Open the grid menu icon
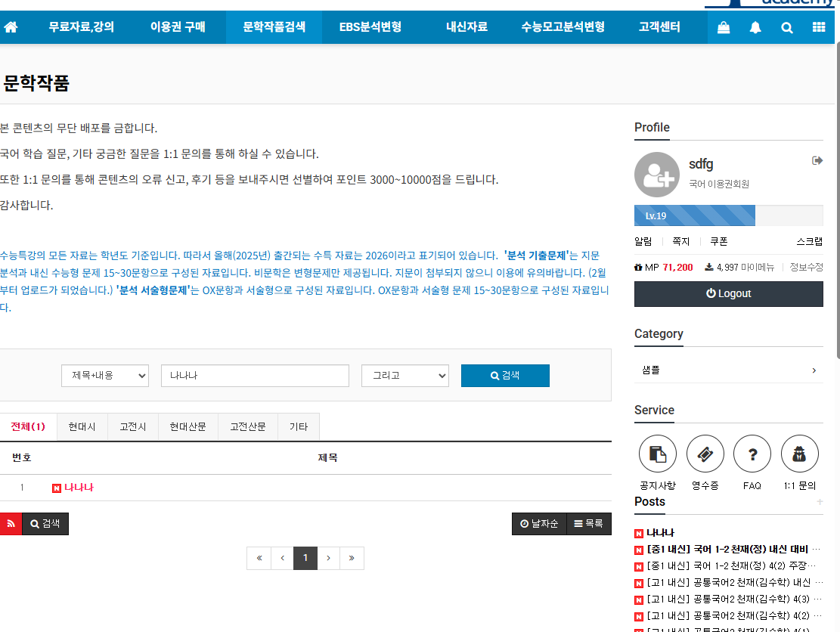 click(819, 27)
